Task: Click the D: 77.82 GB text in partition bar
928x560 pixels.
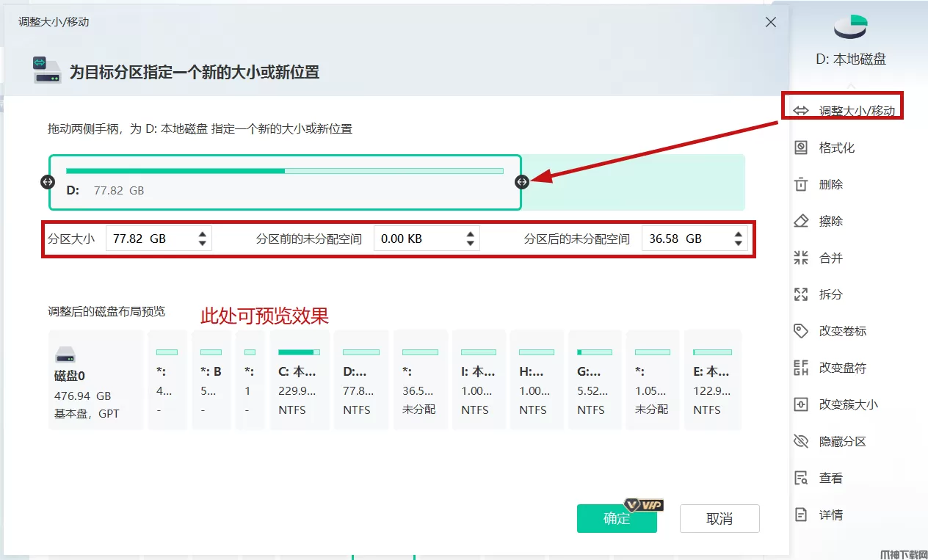Action: point(105,190)
